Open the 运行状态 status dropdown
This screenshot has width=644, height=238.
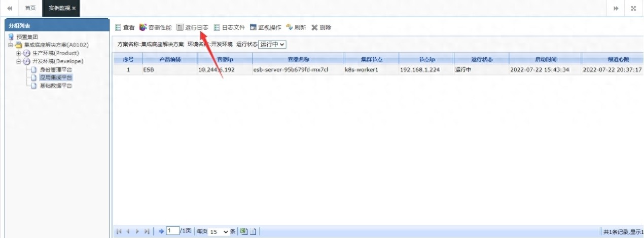(272, 45)
